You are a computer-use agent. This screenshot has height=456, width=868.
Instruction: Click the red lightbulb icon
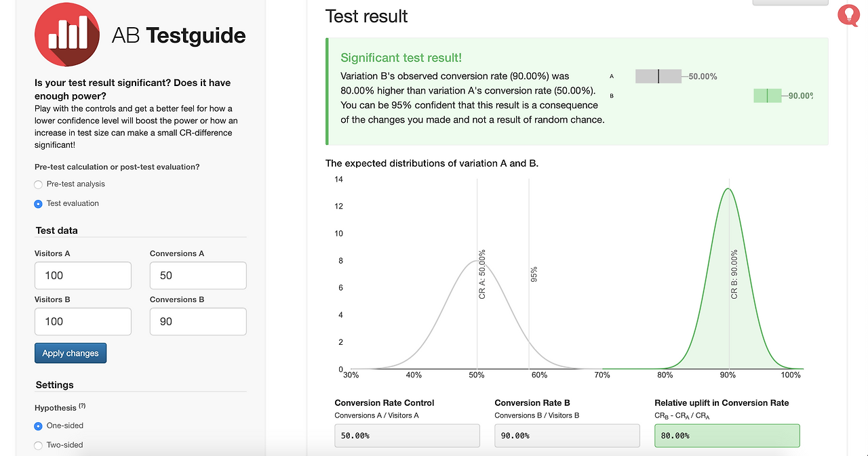coord(848,15)
